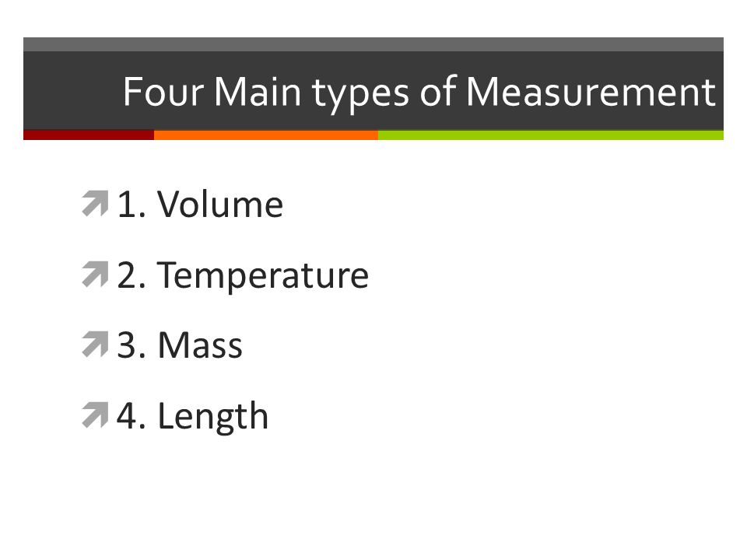This screenshot has height=560, width=747.
Task: Click the orange accent bar
Action: tap(266, 135)
